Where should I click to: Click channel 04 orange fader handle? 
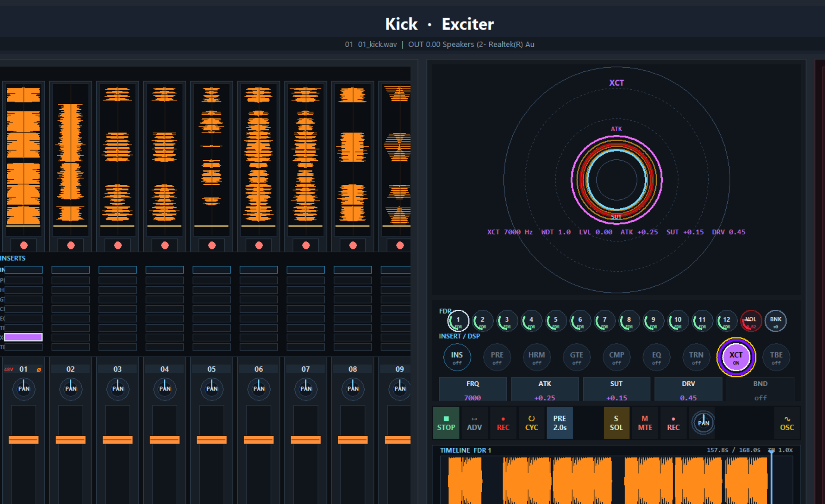pos(165,440)
